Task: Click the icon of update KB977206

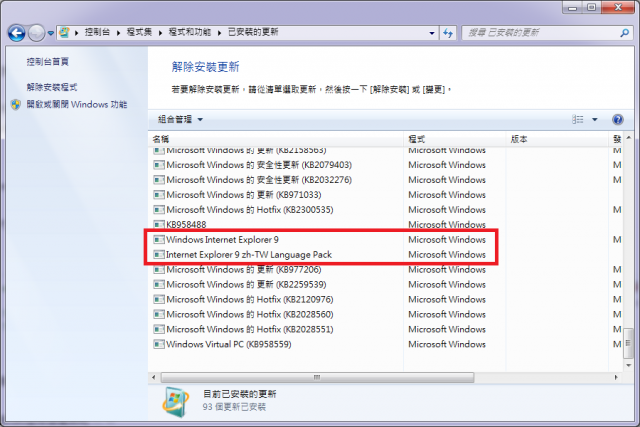Action: coord(159,270)
